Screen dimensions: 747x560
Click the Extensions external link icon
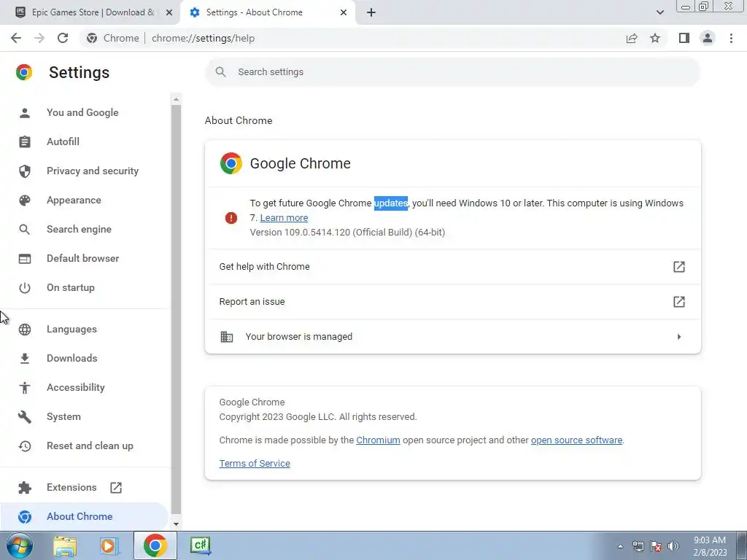[x=116, y=487]
